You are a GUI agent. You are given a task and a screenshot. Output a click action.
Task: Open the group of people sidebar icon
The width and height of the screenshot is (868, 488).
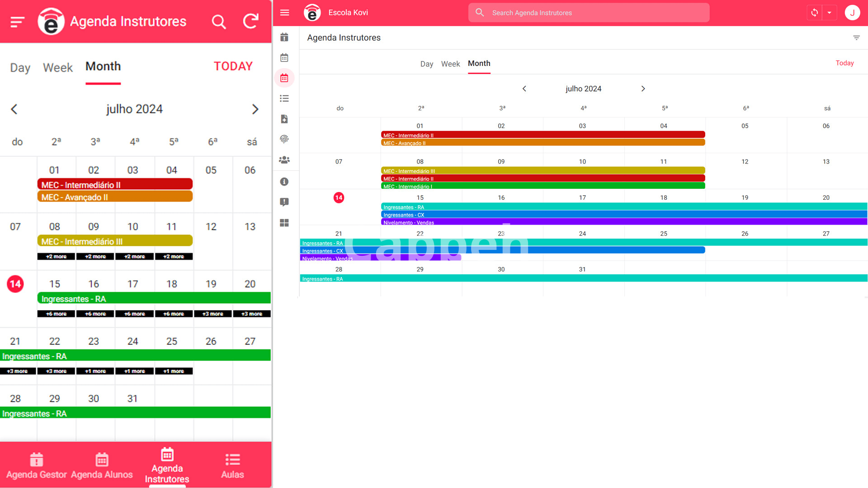tap(284, 160)
